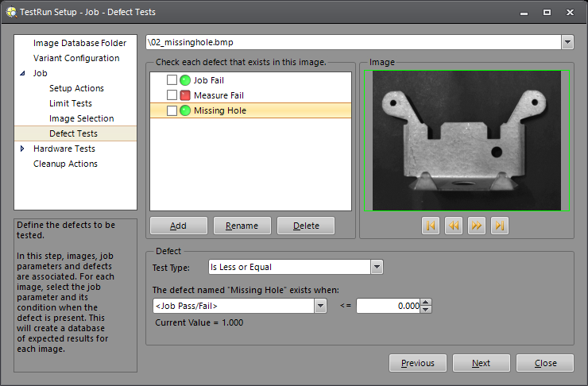Click next image navigation button

pyautogui.click(x=476, y=226)
